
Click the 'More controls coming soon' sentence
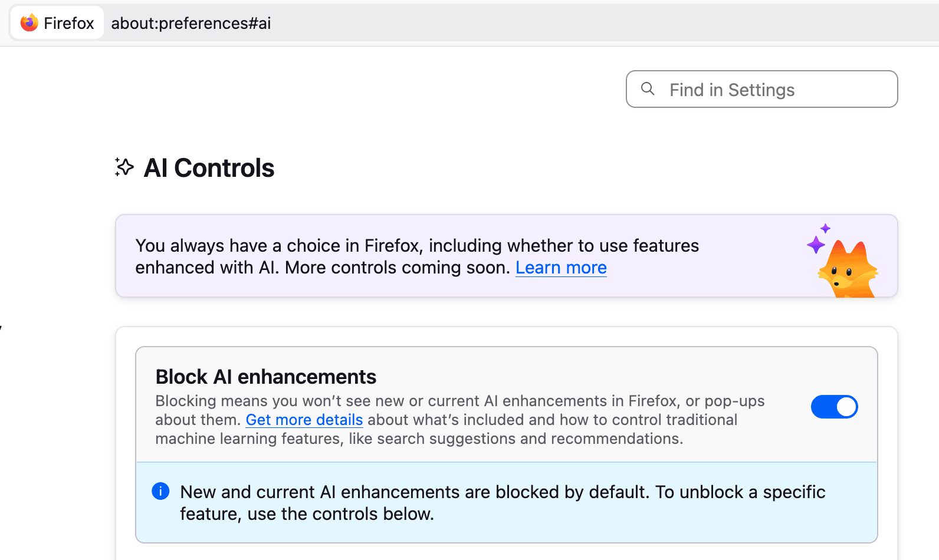point(397,268)
